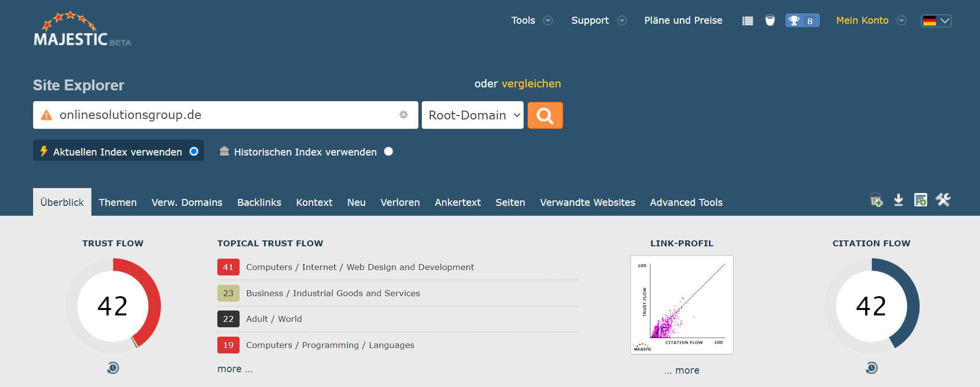Click the Trust Flow 42 gauge
The width and height of the screenshot is (980, 387).
coord(113,306)
